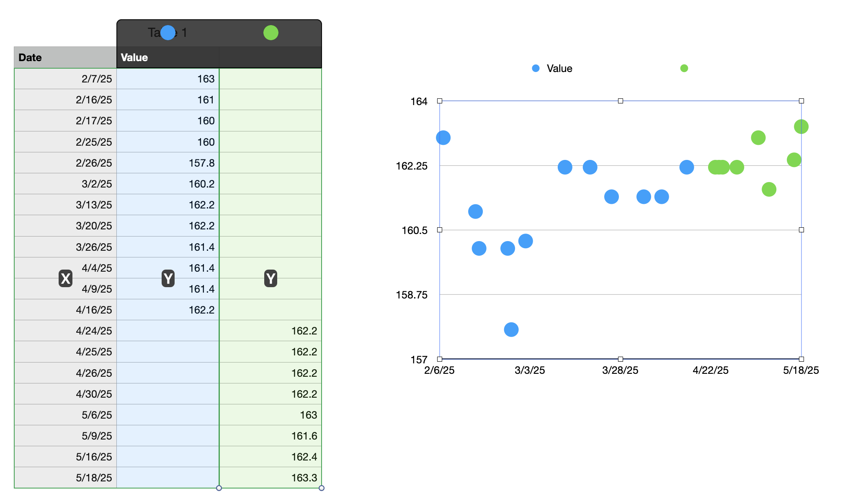Click the table resize handle at bottom right
The width and height of the screenshot is (845, 504).
tap(322, 488)
